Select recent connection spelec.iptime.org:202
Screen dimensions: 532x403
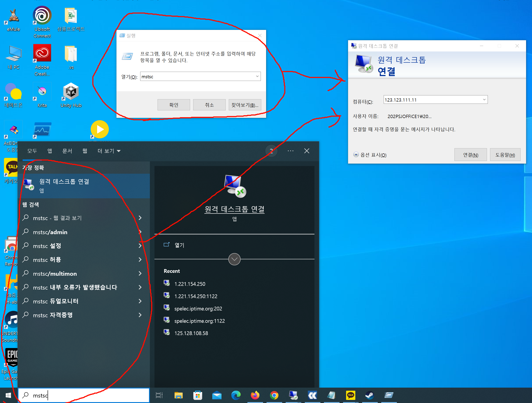[198, 308]
